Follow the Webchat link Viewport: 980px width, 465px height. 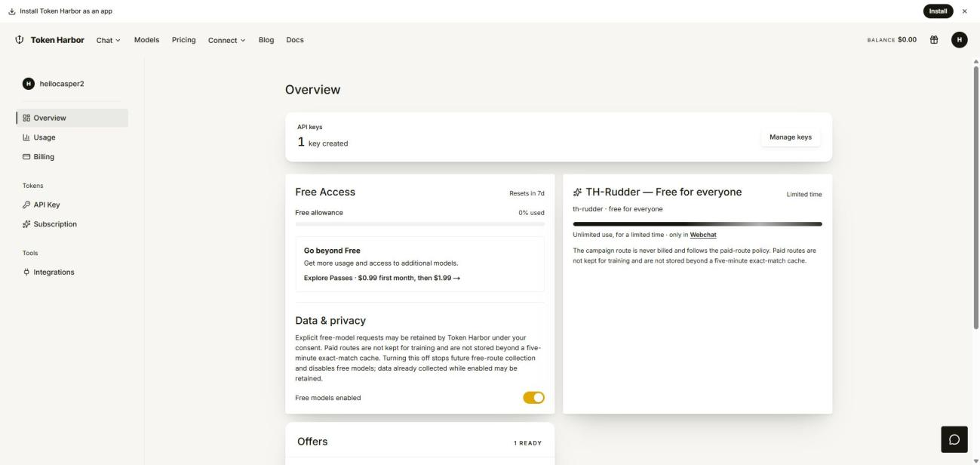pos(703,235)
